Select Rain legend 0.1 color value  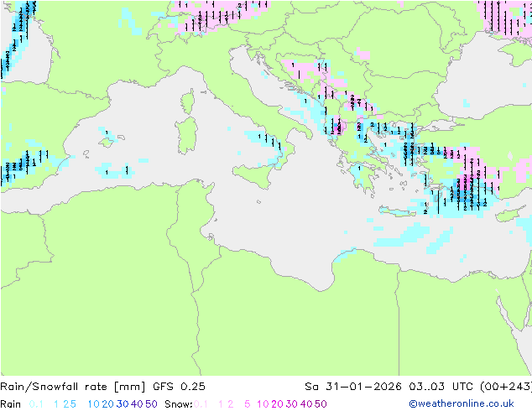[36, 404]
